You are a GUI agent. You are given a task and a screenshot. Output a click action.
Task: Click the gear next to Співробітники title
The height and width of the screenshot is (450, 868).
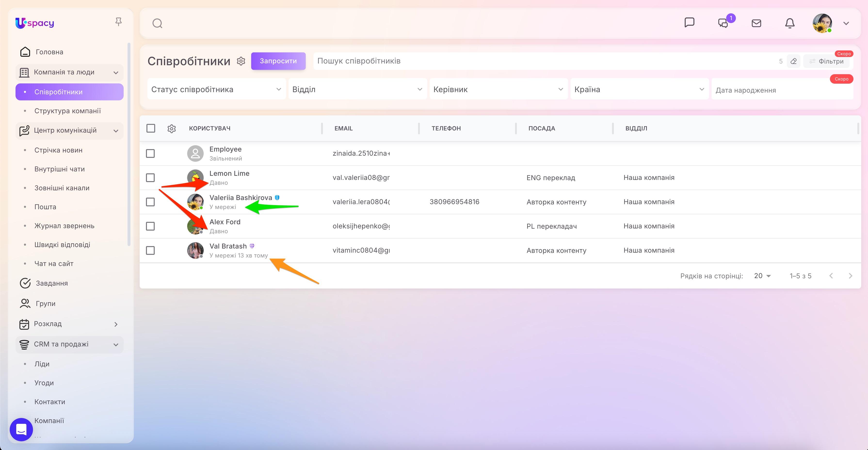coord(241,61)
